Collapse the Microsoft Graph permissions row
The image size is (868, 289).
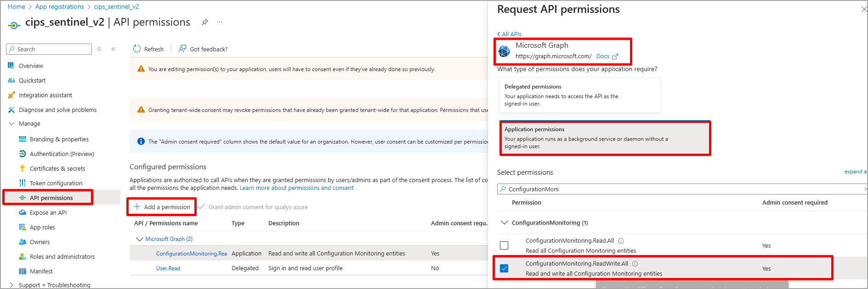coord(139,239)
